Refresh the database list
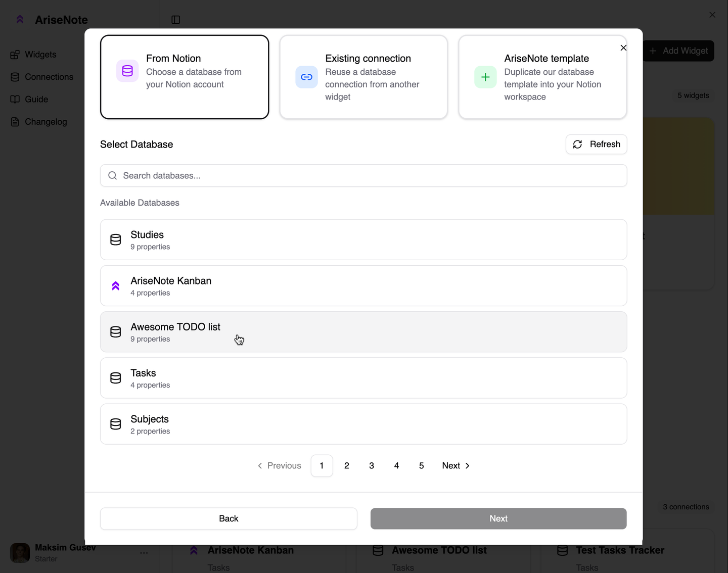Image resolution: width=728 pixels, height=573 pixels. [597, 145]
